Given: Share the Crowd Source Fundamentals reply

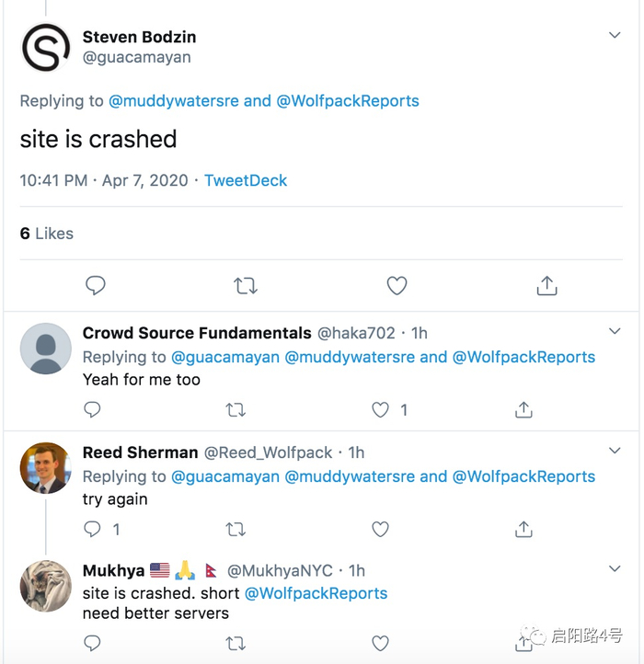Looking at the screenshot, I should point(523,409).
